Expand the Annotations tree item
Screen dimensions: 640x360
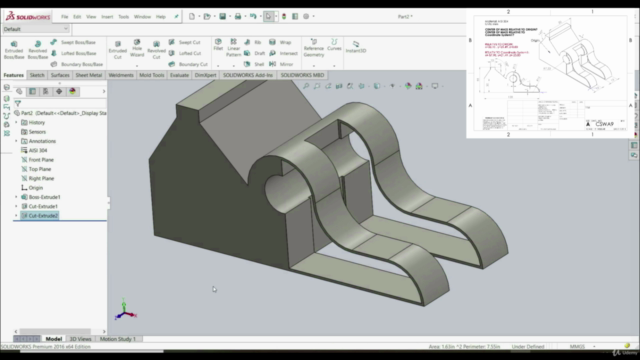(16, 141)
